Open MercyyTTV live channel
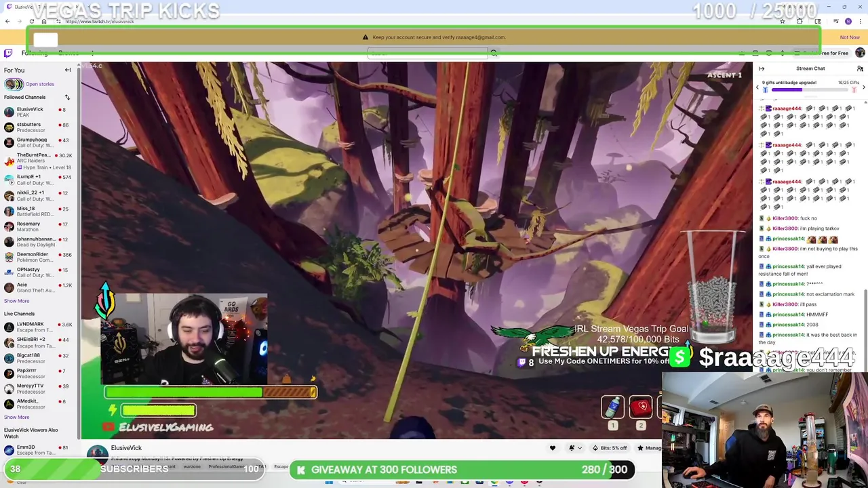The image size is (868, 488). 38,388
